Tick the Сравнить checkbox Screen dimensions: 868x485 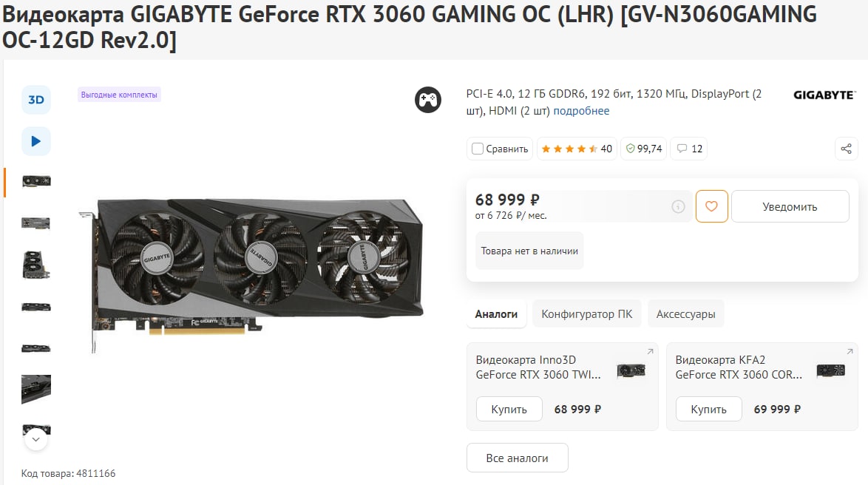click(x=477, y=149)
